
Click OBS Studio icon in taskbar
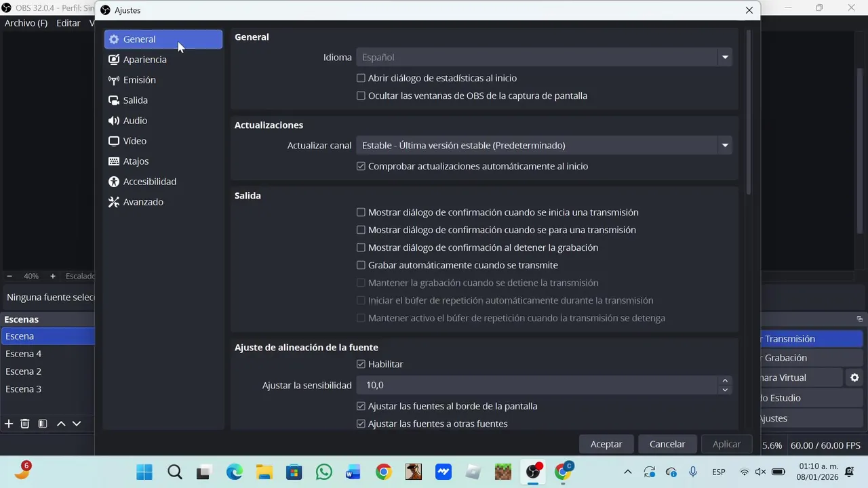coord(534,472)
